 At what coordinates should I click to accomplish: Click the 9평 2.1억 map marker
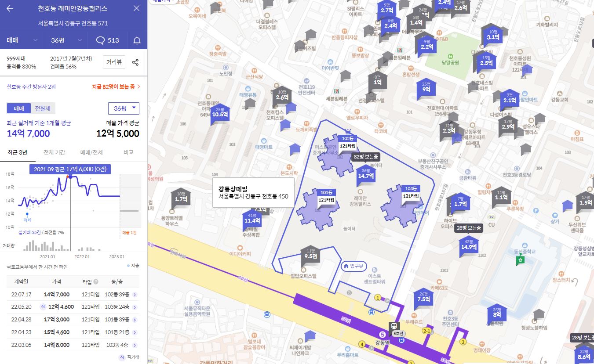pyautogui.click(x=510, y=99)
